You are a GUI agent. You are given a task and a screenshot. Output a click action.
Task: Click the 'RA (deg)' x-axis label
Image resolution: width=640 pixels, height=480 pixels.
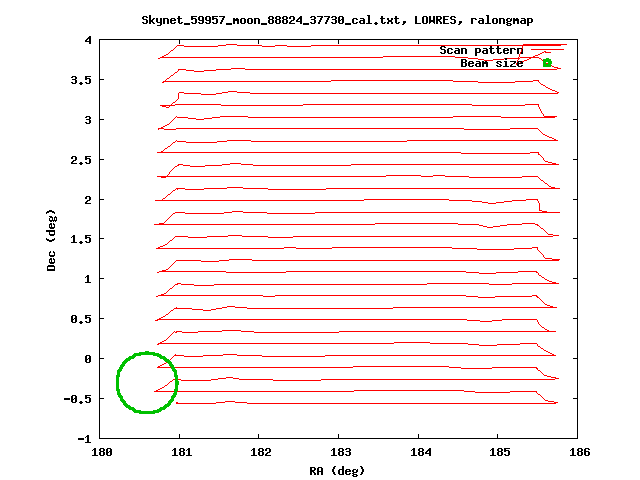click(x=337, y=471)
